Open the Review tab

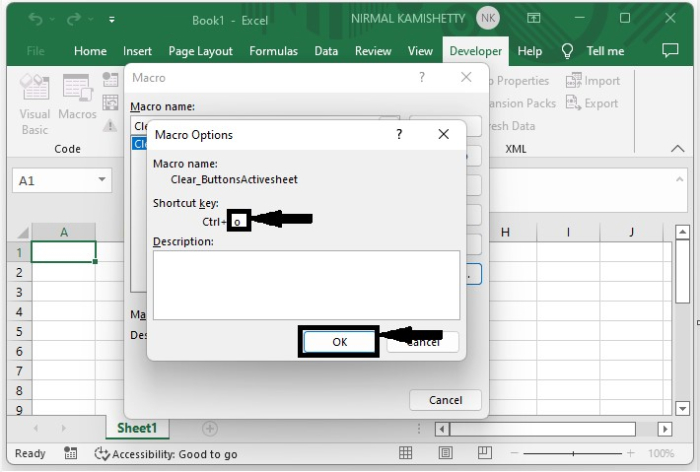[373, 51]
